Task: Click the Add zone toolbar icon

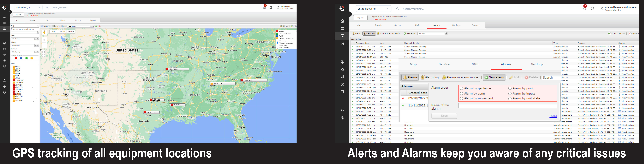Action: pyautogui.click(x=281, y=26)
